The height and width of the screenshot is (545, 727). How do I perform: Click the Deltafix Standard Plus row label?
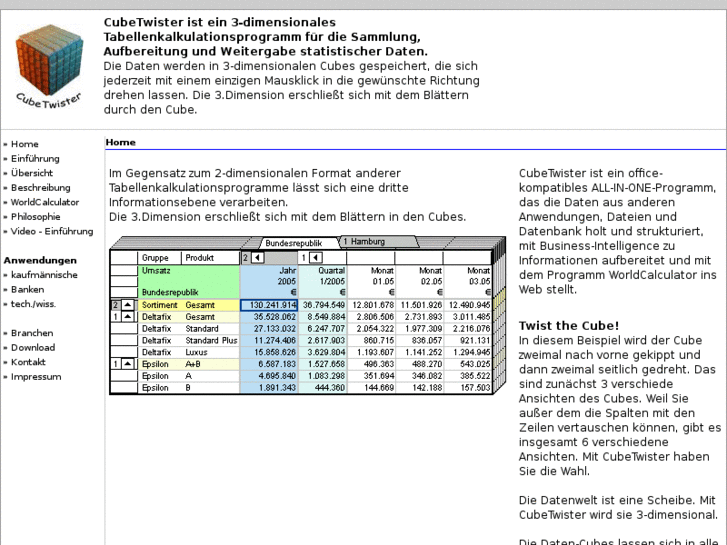189,340
